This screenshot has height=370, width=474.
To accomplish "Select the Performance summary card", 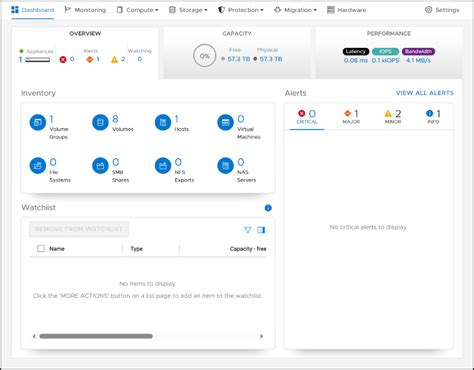I will [x=389, y=53].
